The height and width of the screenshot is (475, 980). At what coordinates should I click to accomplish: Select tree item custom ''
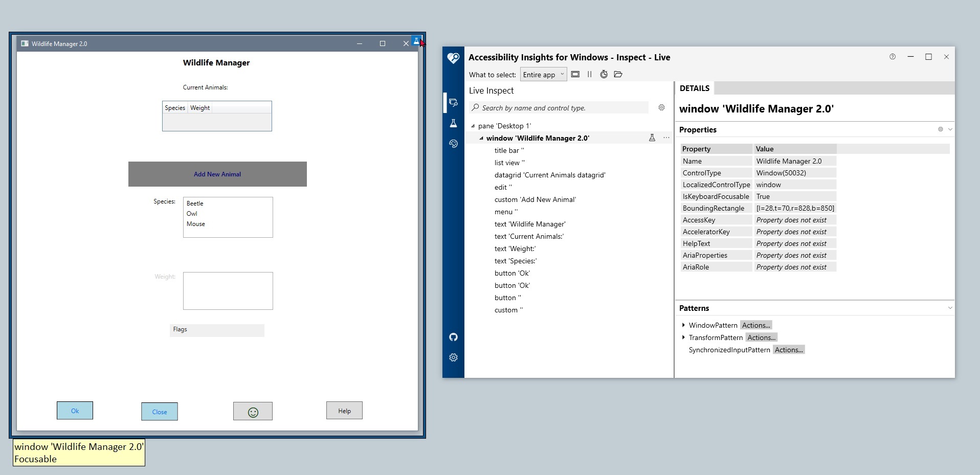point(508,310)
